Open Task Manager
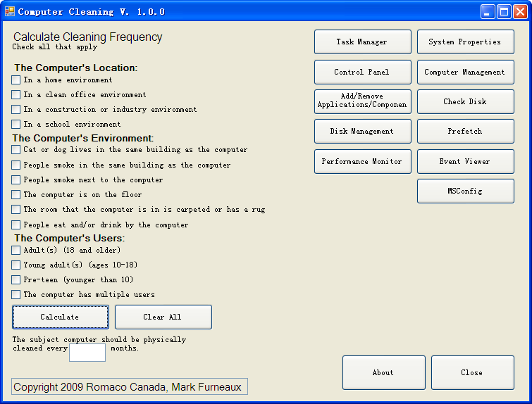This screenshot has height=404, width=532. click(362, 42)
